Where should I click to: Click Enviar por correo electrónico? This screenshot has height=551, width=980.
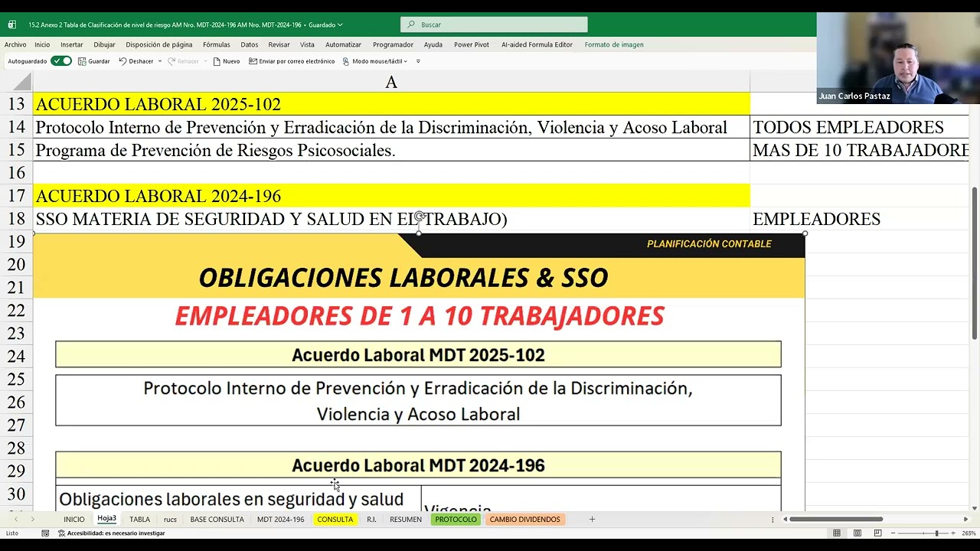(292, 61)
